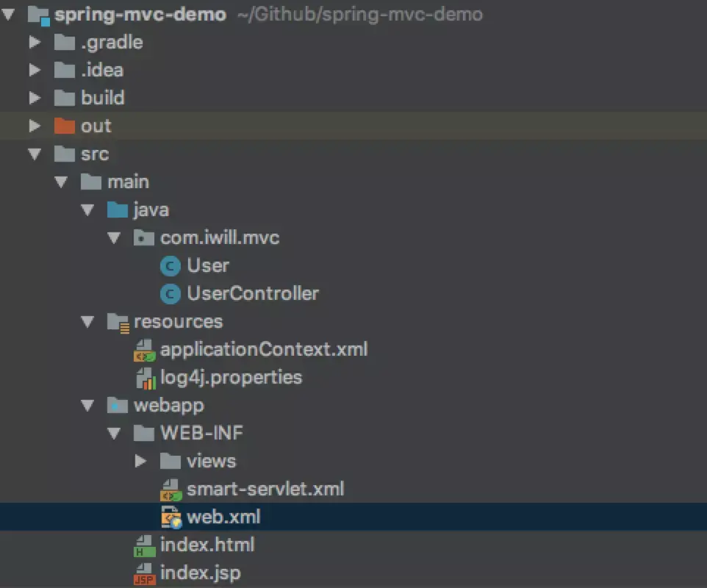The width and height of the screenshot is (707, 588).
Task: Select the webapp folder name
Action: [168, 406]
